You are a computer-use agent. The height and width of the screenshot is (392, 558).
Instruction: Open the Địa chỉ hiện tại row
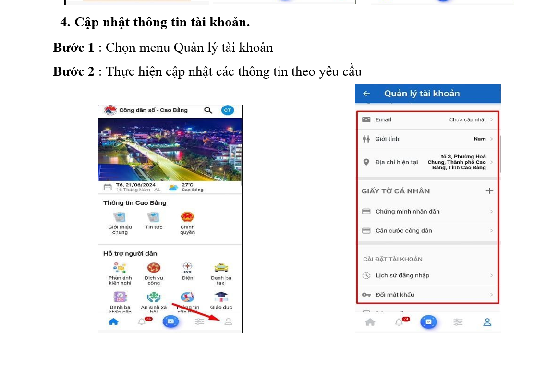(428, 162)
